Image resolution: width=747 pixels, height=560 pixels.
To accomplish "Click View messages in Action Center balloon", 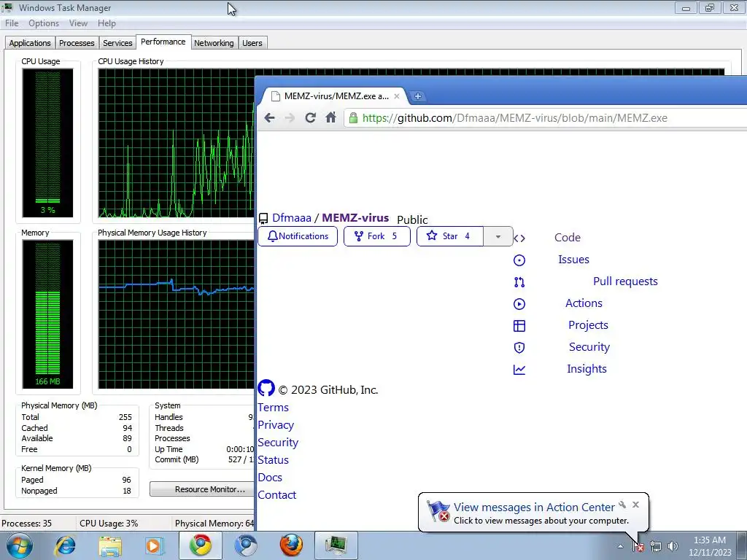I will [534, 507].
